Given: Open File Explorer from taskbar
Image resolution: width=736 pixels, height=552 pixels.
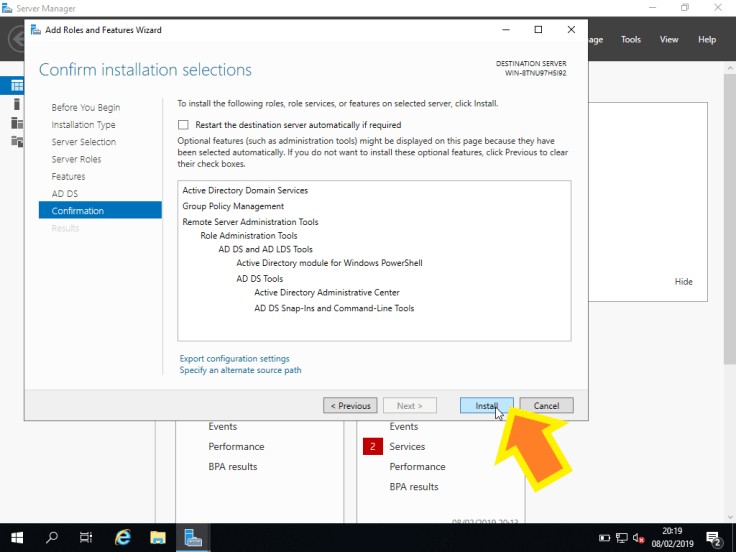Looking at the screenshot, I should [158, 537].
